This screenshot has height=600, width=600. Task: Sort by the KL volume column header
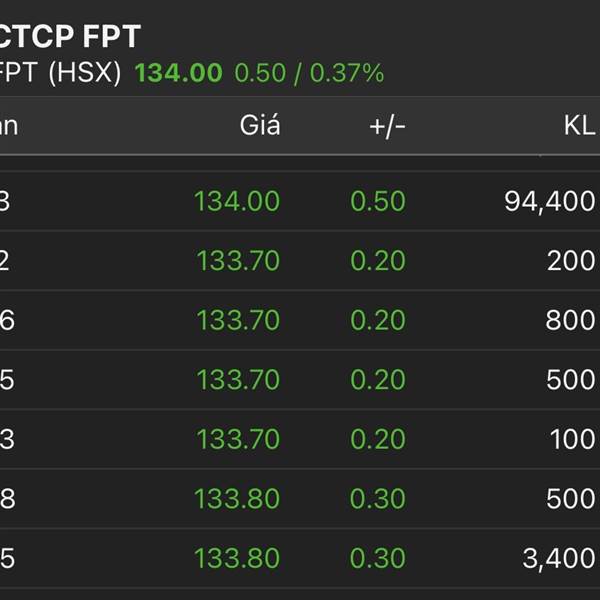(579, 125)
